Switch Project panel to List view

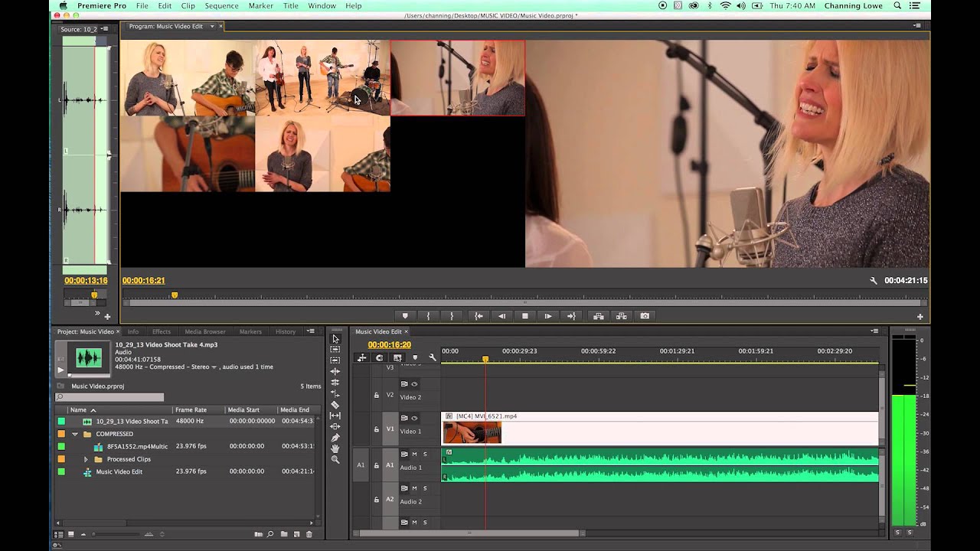59,534
